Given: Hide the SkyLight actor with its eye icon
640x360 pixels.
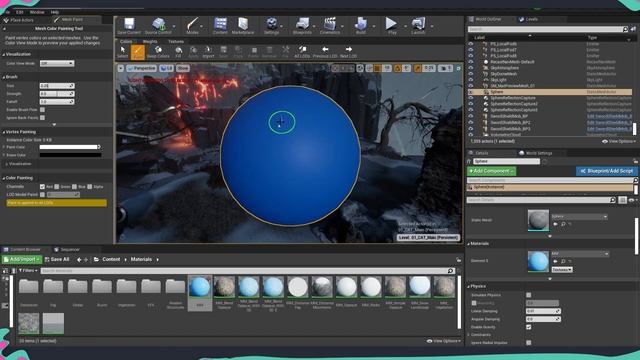Looking at the screenshot, I should point(471,80).
